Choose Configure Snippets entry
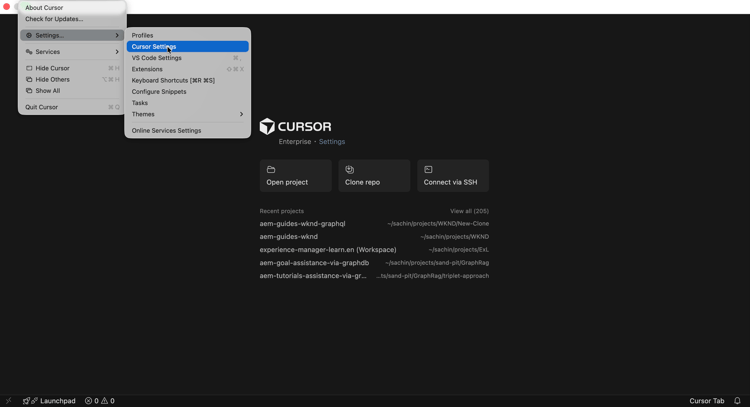The height and width of the screenshot is (407, 750). (x=188, y=92)
